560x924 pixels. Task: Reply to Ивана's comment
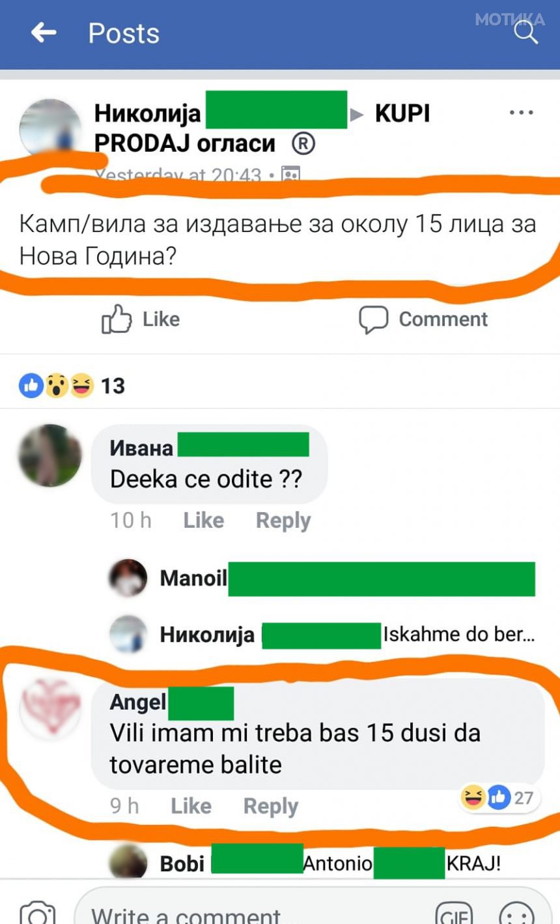click(x=283, y=521)
